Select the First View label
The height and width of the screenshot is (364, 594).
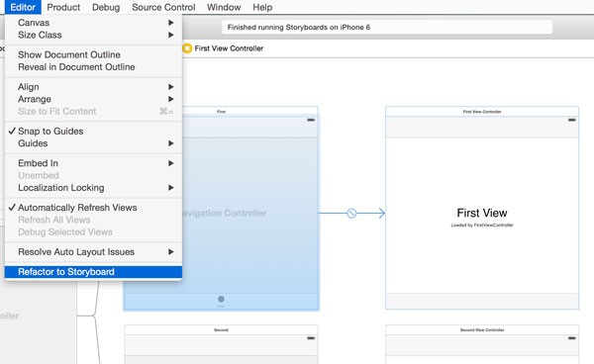coord(482,213)
